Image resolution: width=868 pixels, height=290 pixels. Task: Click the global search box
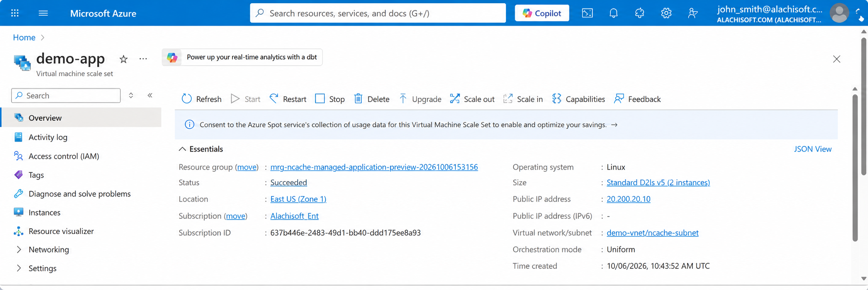(x=378, y=13)
